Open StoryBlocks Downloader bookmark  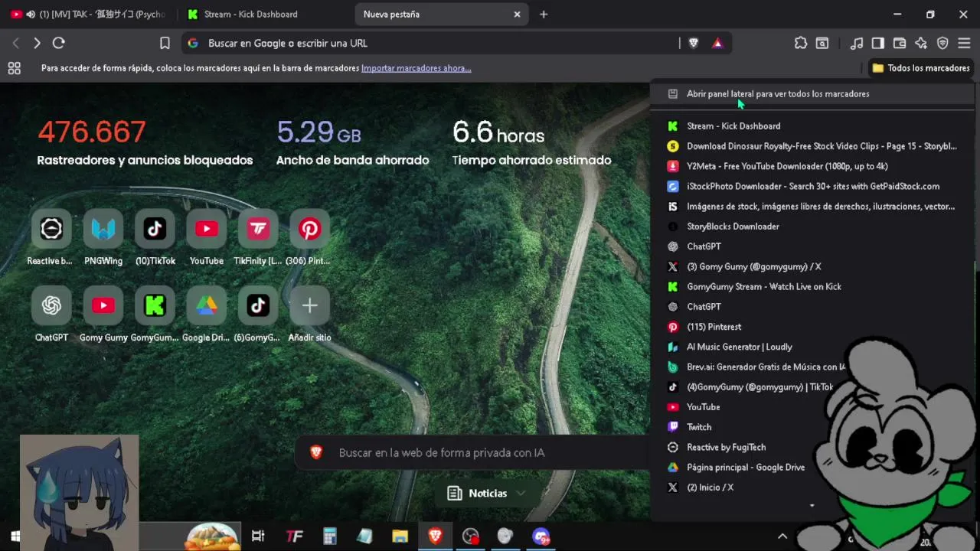click(812, 227)
